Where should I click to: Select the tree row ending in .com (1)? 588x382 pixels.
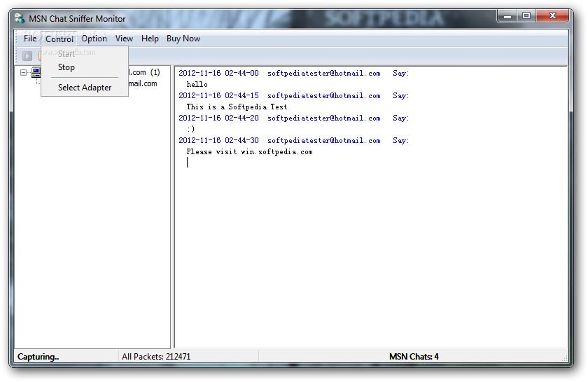(x=144, y=72)
